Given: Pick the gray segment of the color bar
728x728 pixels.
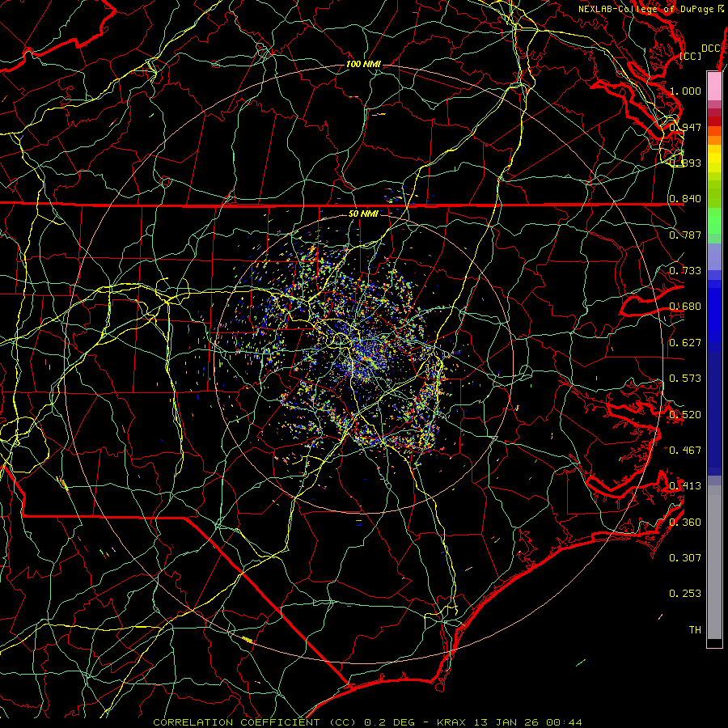Looking at the screenshot, I should (x=714, y=562).
